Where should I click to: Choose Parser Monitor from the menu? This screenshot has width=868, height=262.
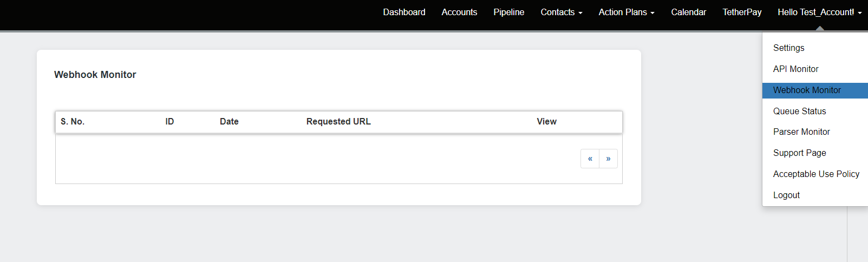pos(801,132)
